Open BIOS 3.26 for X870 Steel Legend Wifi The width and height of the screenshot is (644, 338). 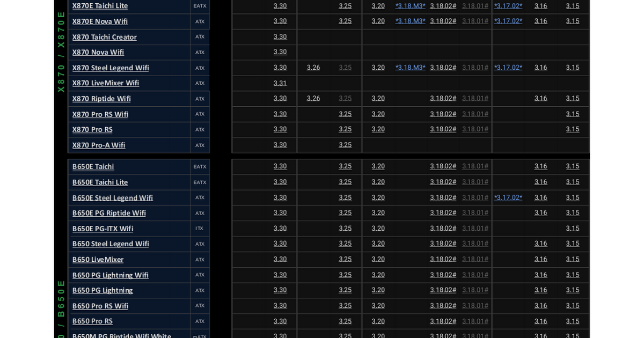(x=313, y=68)
